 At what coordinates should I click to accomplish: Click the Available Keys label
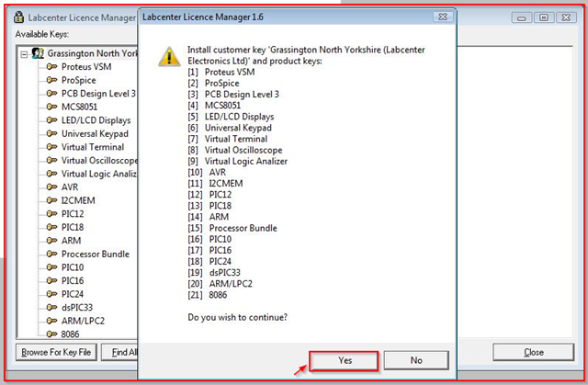pyautogui.click(x=42, y=34)
